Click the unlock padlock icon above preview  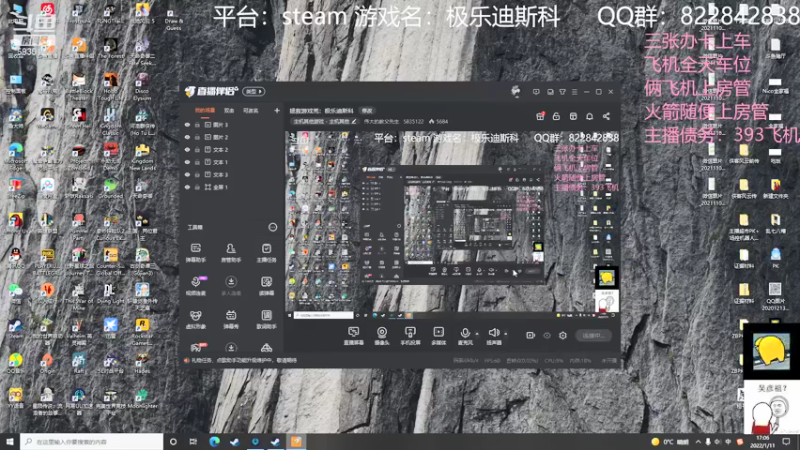556,116
